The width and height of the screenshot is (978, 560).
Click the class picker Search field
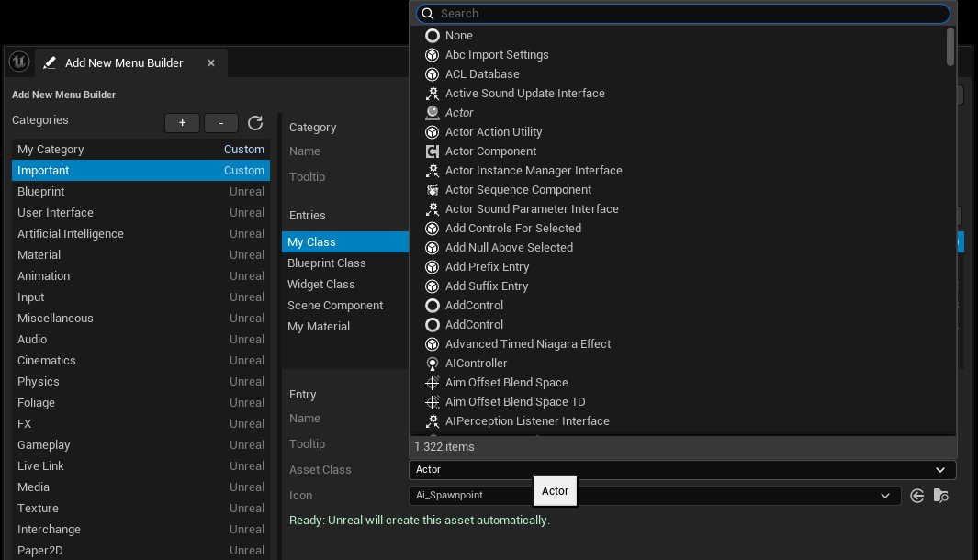coord(682,14)
